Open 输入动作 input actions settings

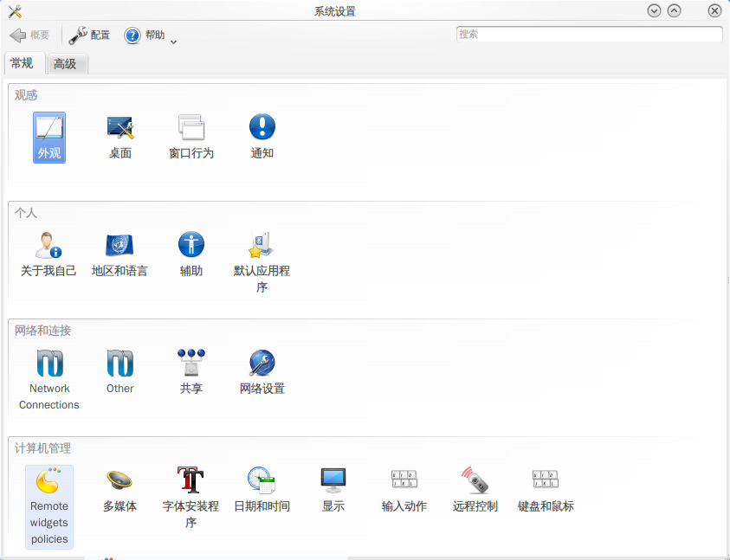click(x=404, y=490)
